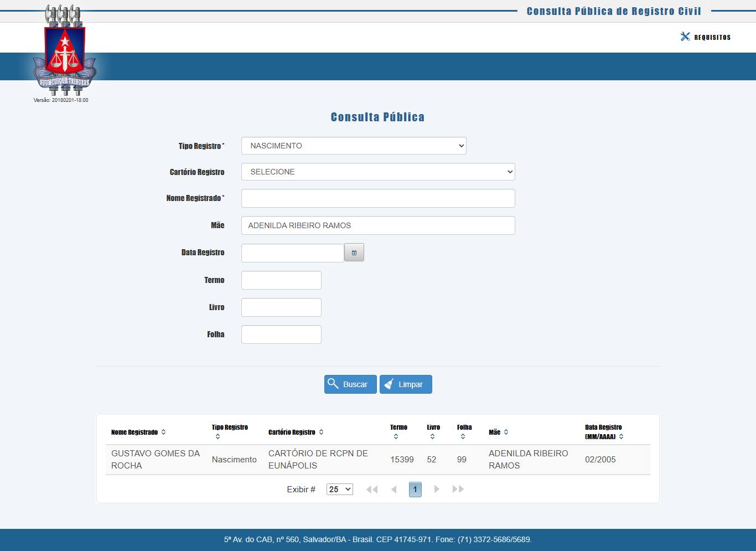Click the Mãe input field
The height and width of the screenshot is (551, 756).
tap(378, 225)
